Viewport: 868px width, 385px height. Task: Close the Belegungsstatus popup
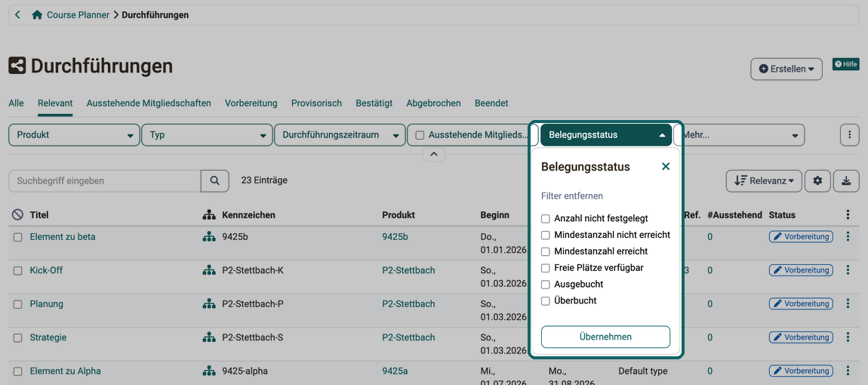666,166
